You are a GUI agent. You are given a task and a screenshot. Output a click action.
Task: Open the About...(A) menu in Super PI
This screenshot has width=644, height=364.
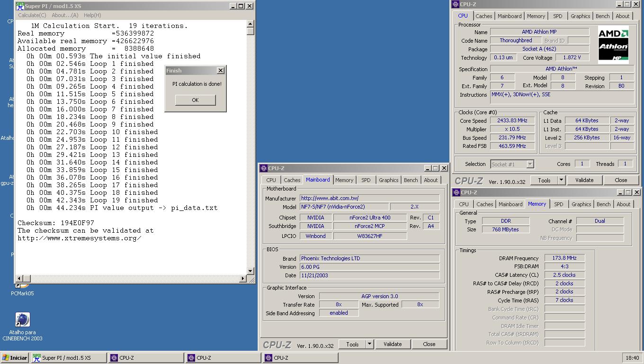[x=65, y=15]
